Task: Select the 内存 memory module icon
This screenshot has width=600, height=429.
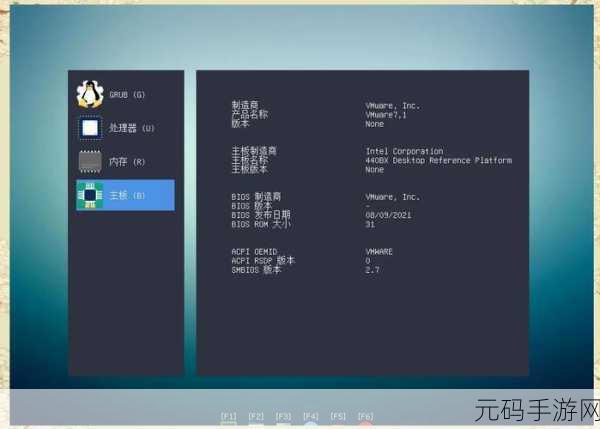Action: point(90,161)
